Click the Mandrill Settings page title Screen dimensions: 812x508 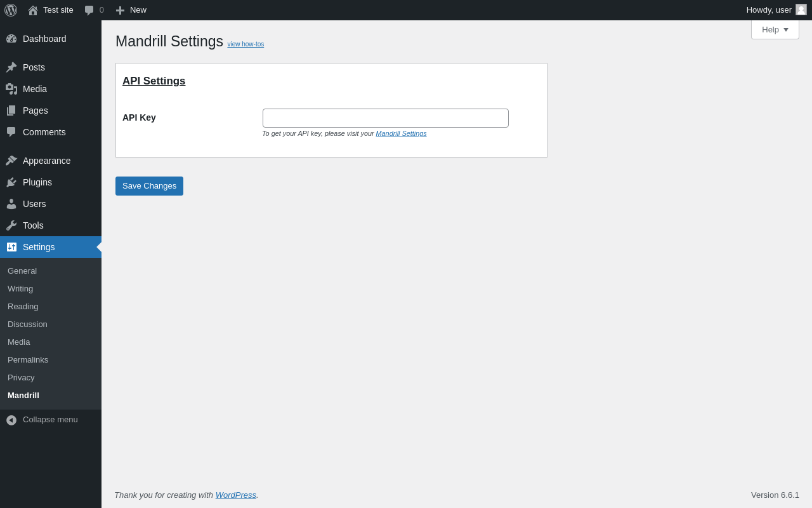(169, 41)
